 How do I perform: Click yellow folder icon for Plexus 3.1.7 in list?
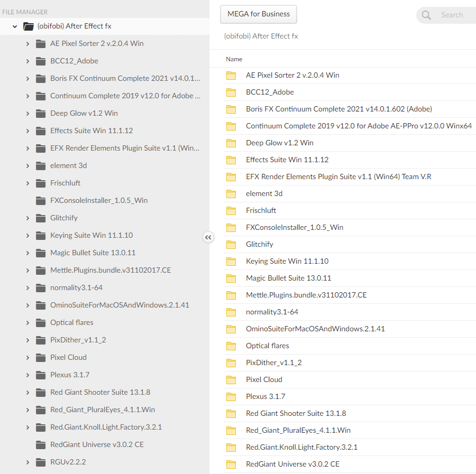click(x=231, y=397)
